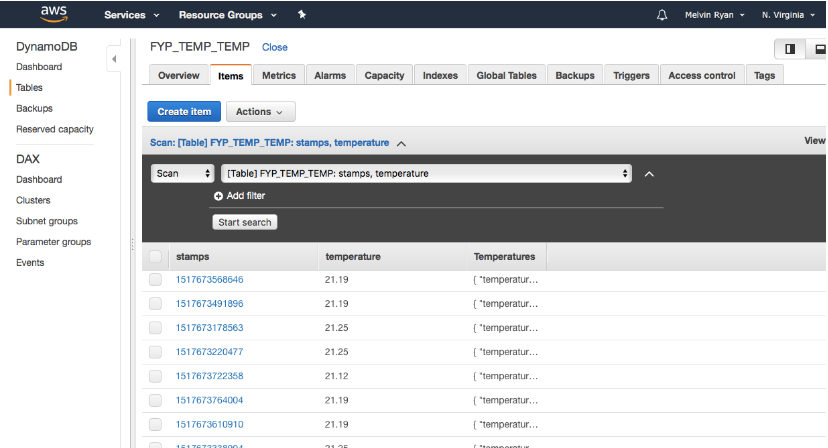Switch to the Triggers tab

631,76
